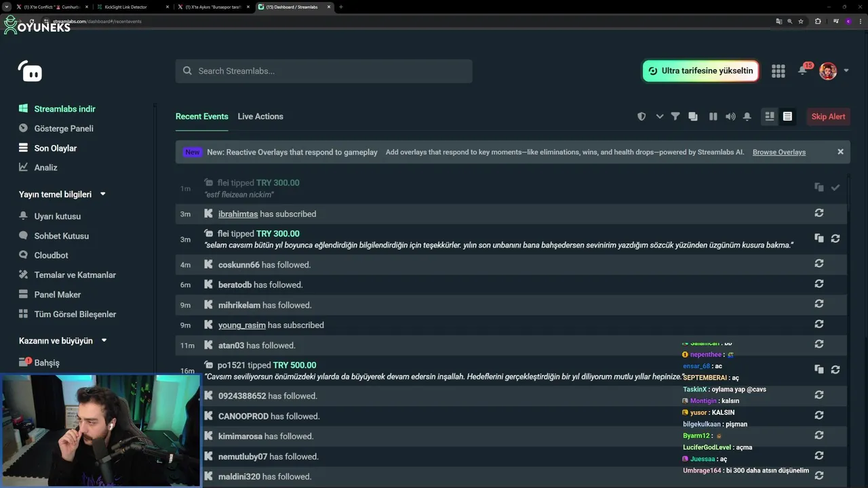The height and width of the screenshot is (488, 868).
Task: Switch to the Recent Events tab
Action: coord(202,117)
